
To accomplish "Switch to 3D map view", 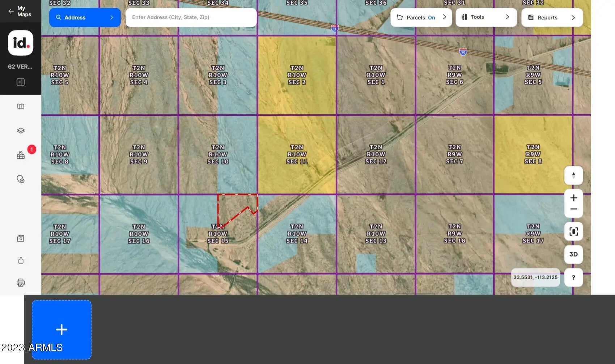I will click(x=573, y=254).
